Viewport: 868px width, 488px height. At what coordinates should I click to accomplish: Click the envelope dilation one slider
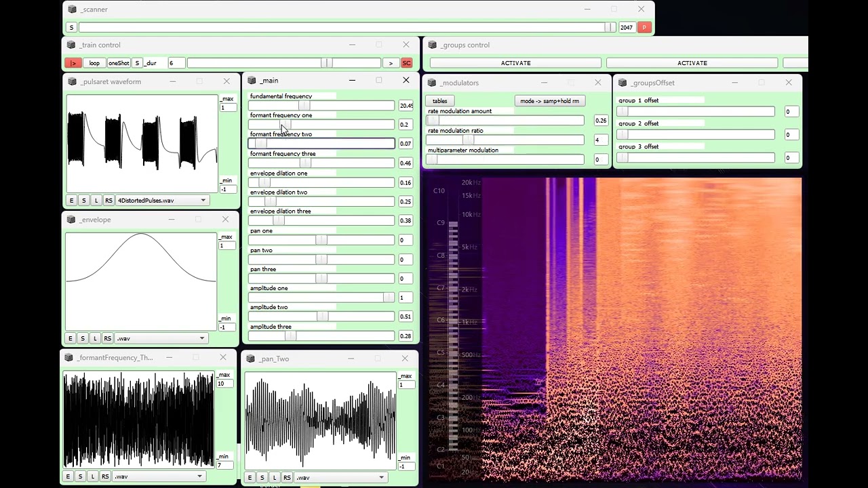pos(321,182)
